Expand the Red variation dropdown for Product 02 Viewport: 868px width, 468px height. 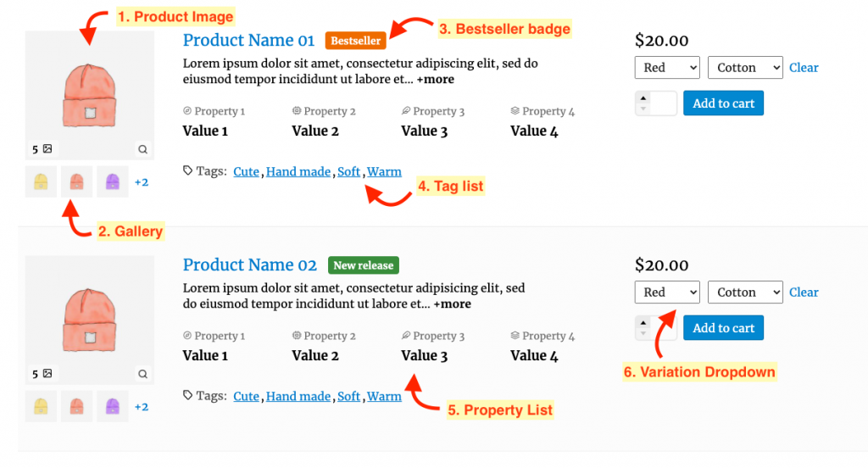pyautogui.click(x=667, y=292)
